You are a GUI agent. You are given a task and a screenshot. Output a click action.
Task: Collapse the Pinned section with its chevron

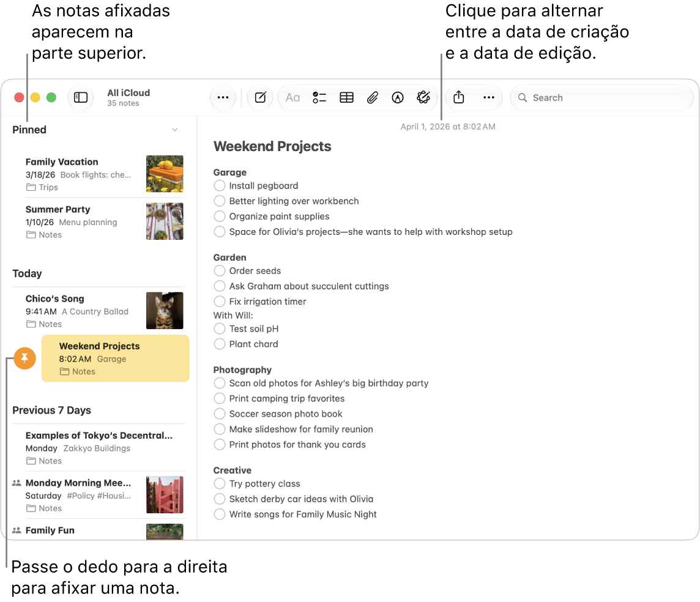[175, 130]
